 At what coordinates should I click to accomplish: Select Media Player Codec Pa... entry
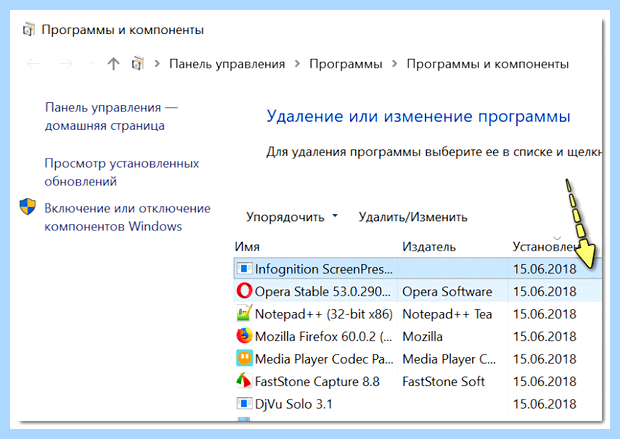(324, 359)
